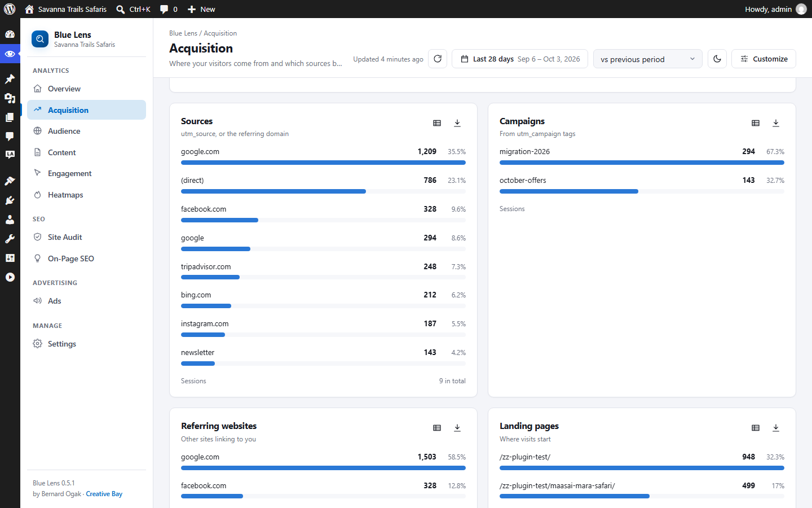Screen dimensions: 812x508
Task: Click the Blue Lens breadcrumb link
Action: coord(183,33)
